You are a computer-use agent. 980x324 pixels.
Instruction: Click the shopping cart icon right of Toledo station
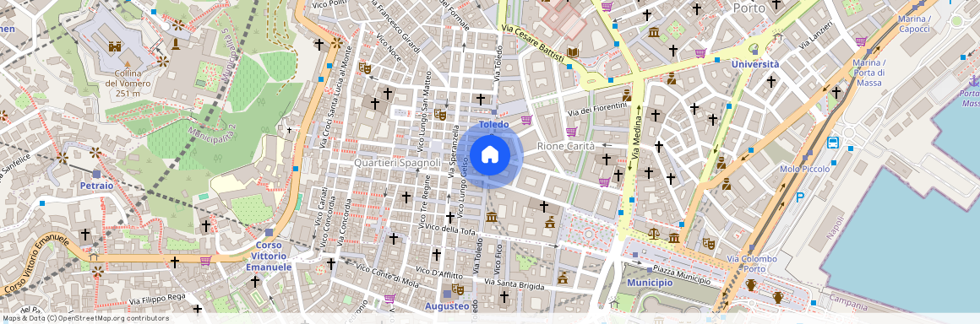[526, 120]
